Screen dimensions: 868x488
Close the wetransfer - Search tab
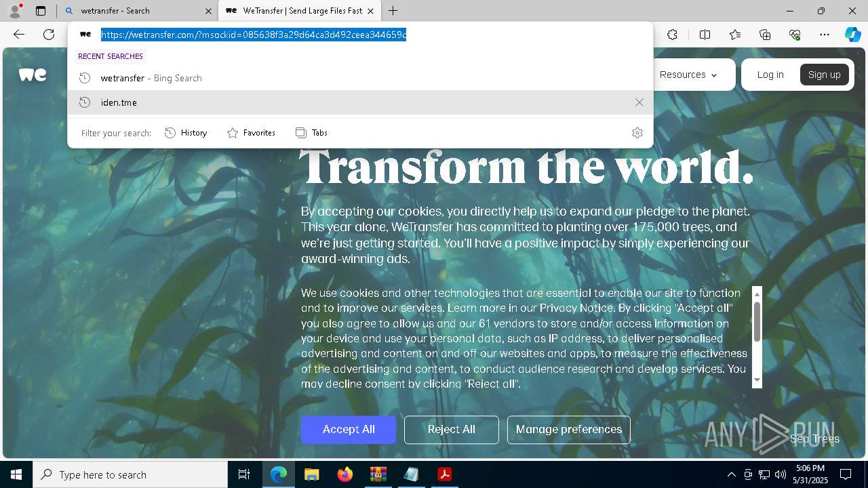point(208,11)
